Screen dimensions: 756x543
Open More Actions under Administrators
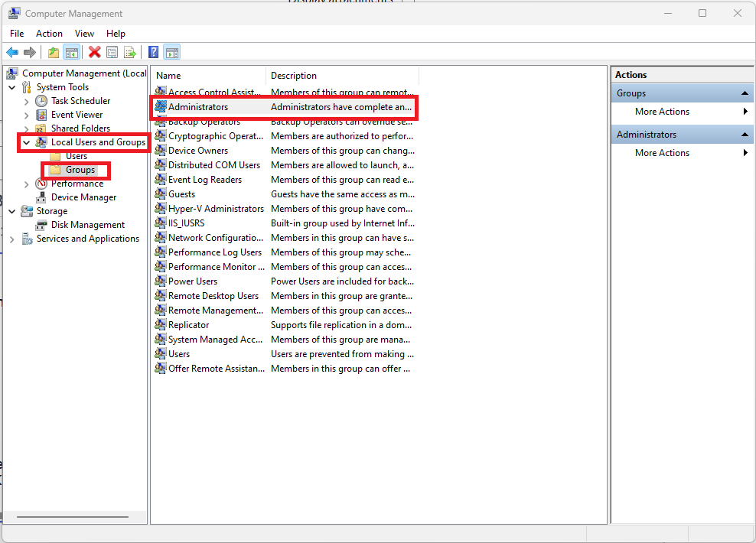(662, 153)
